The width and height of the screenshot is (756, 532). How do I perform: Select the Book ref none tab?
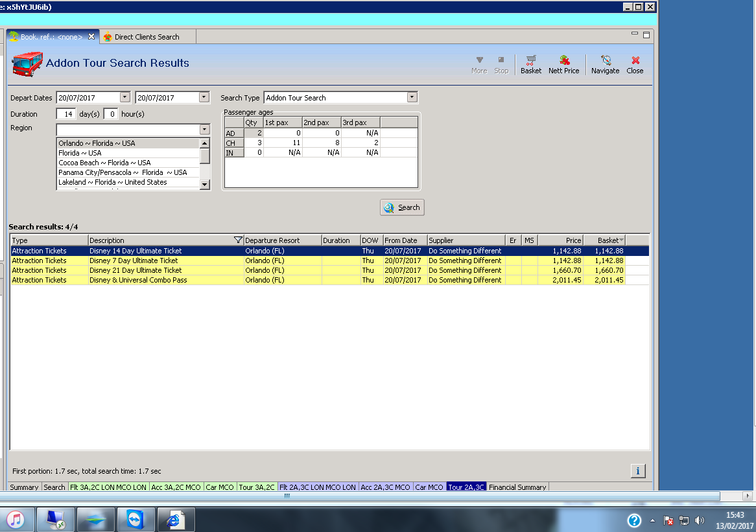[x=51, y=37]
